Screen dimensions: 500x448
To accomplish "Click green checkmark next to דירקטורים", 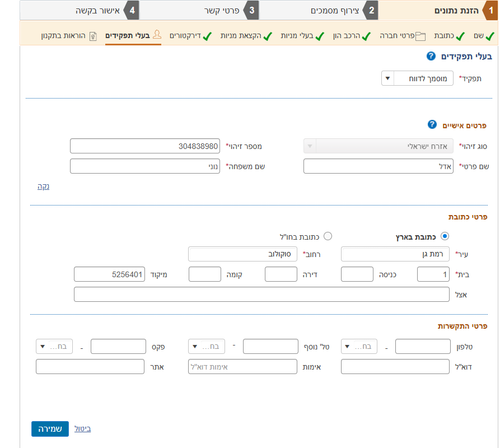I will click(207, 36).
